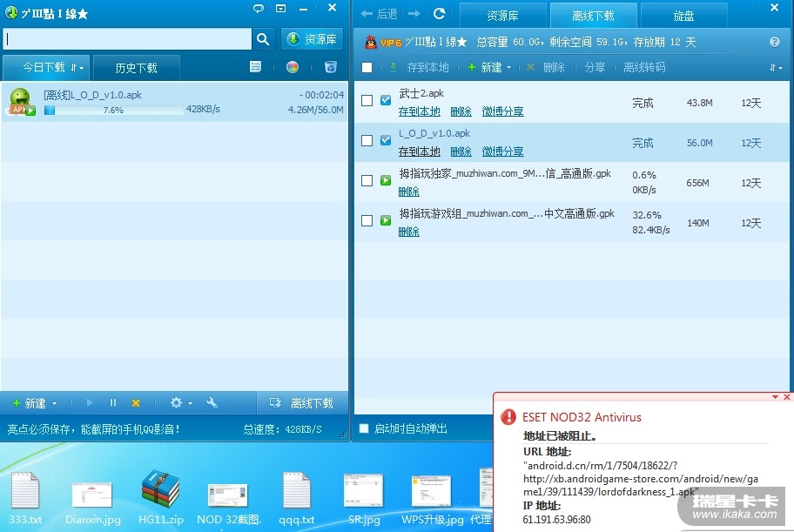Expand options arrow on ESET NOD32 popup
This screenshot has height=532, width=794.
tap(775, 397)
